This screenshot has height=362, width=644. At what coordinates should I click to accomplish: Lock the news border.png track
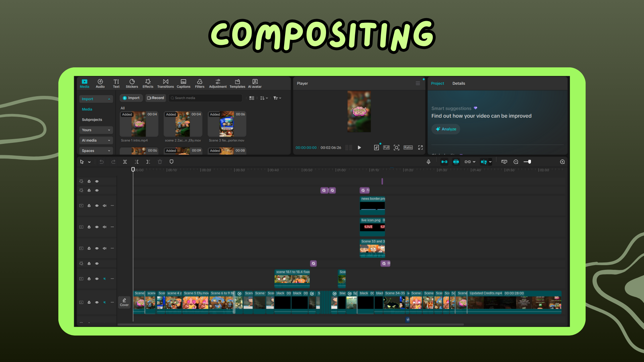tap(89, 205)
